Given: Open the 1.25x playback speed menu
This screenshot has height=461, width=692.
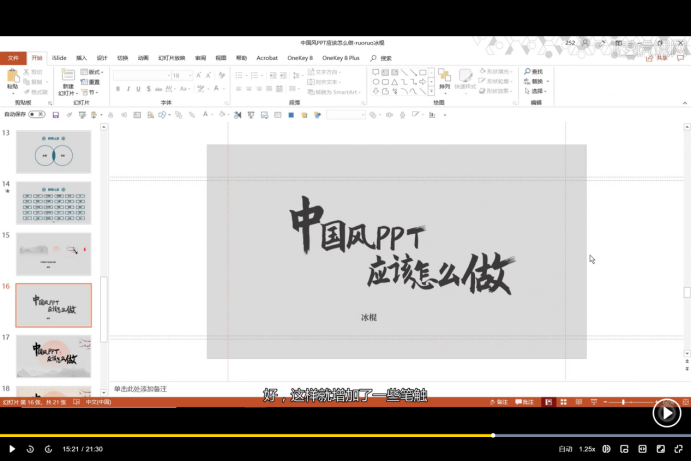Looking at the screenshot, I should pyautogui.click(x=587, y=449).
